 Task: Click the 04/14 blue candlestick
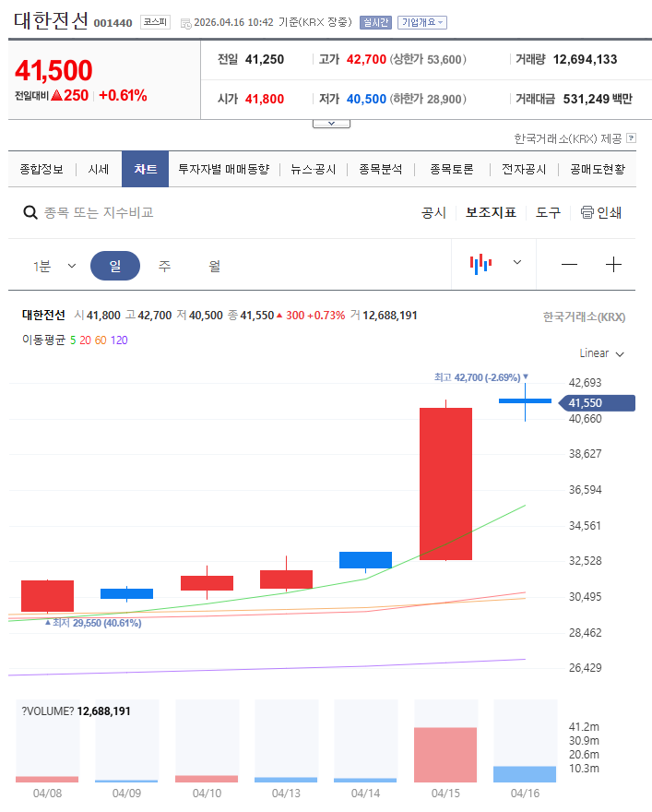(x=365, y=560)
